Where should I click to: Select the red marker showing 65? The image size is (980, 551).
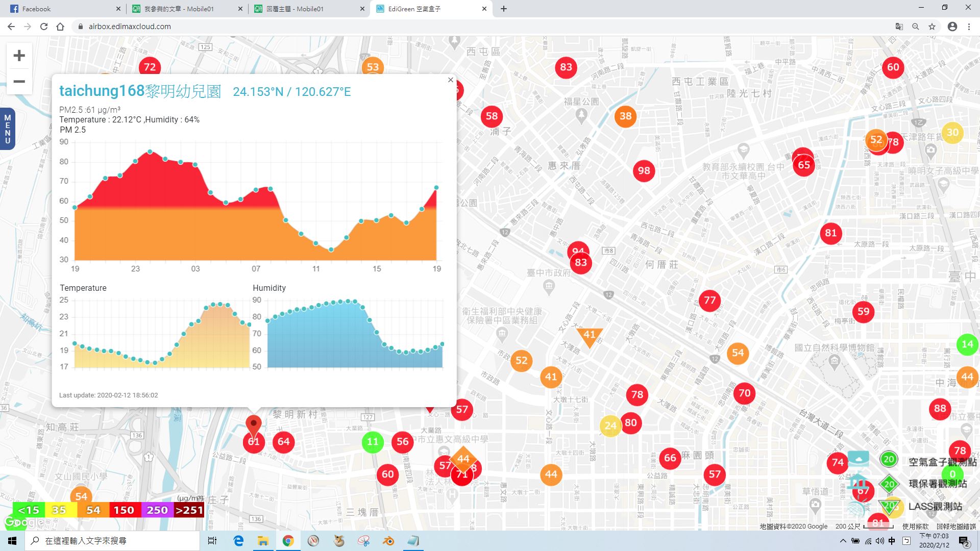click(x=804, y=165)
